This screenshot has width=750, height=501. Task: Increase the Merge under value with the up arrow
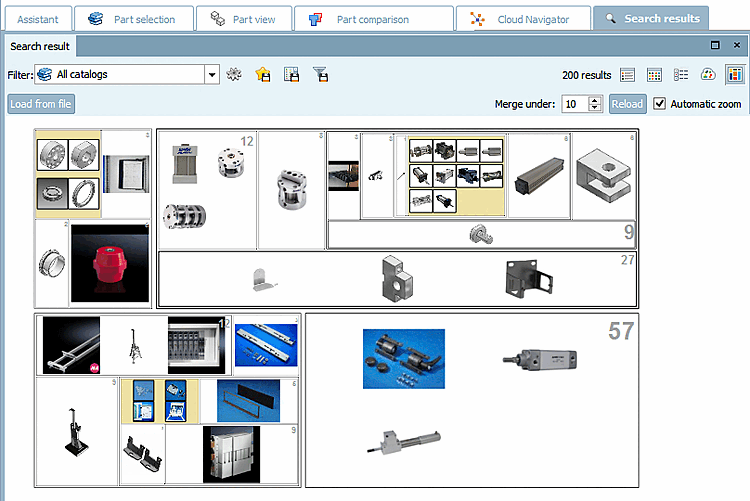pyautogui.click(x=595, y=100)
